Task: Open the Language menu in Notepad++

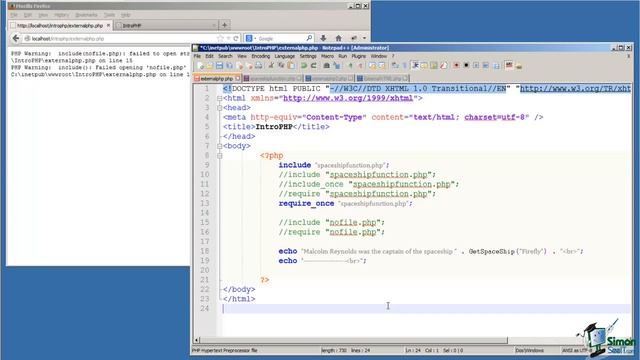Action: click(x=284, y=56)
